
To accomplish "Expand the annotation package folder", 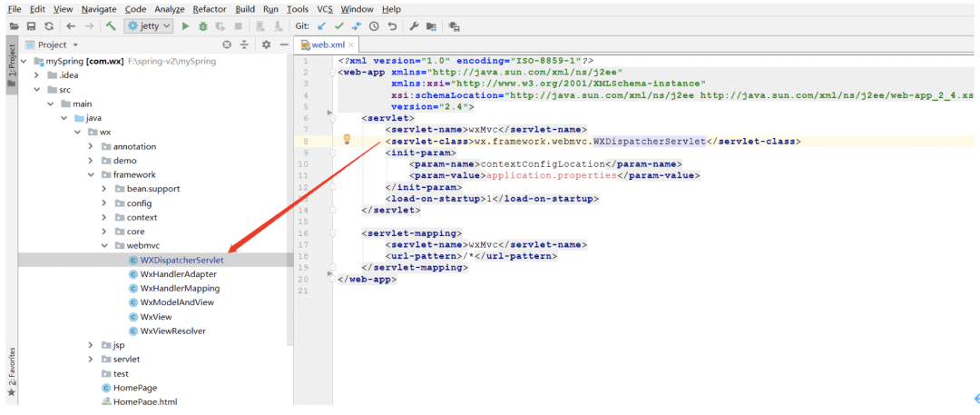I will (x=91, y=146).
